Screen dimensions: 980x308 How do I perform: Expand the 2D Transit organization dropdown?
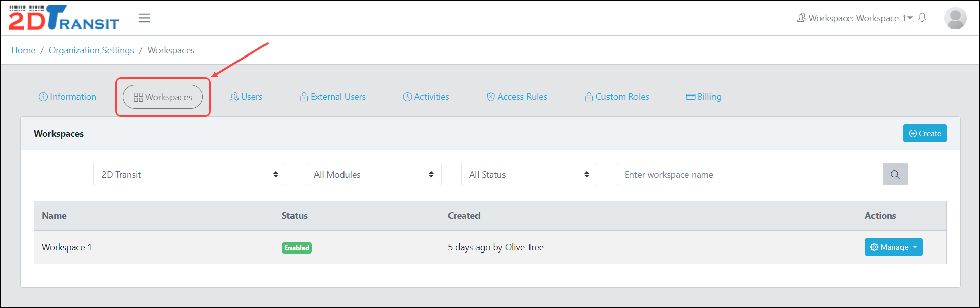coord(190,175)
